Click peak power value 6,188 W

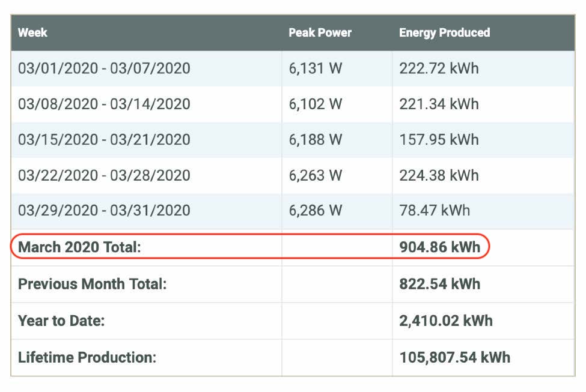coord(316,140)
